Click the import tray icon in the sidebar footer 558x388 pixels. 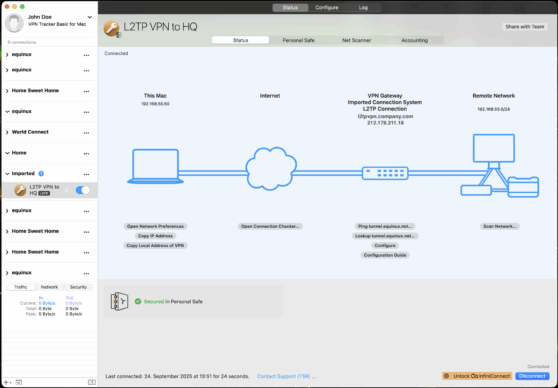(19, 382)
